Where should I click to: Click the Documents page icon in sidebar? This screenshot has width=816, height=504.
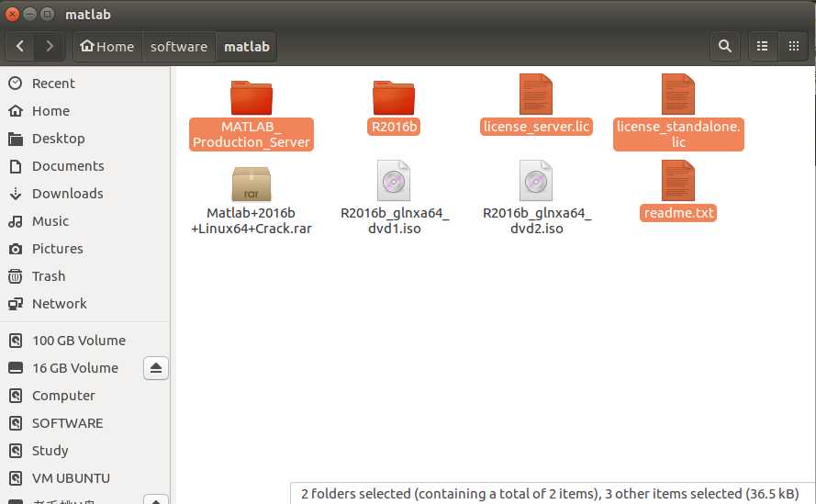(x=16, y=166)
